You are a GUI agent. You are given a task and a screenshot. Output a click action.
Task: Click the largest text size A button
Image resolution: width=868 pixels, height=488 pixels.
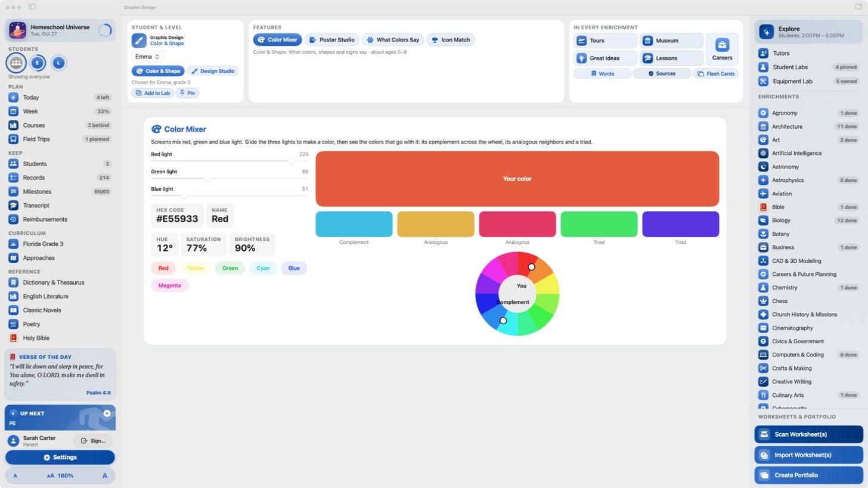coord(105,475)
